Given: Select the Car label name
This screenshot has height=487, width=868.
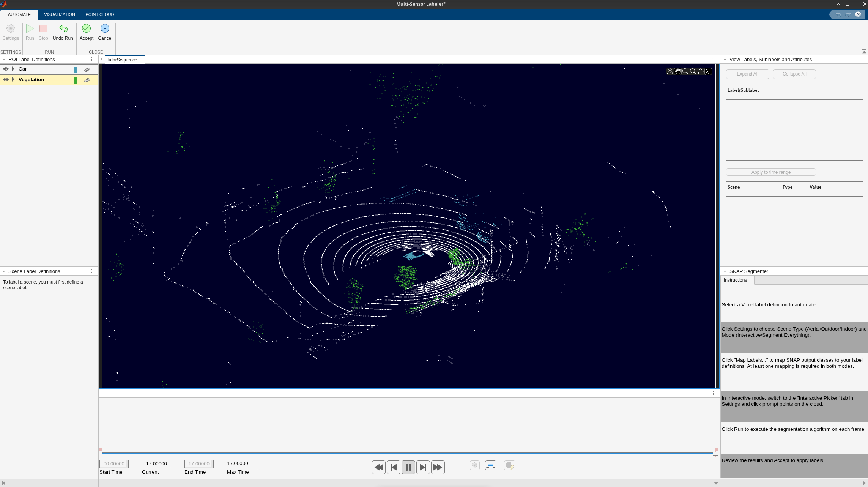Looking at the screenshot, I should pyautogui.click(x=23, y=69).
